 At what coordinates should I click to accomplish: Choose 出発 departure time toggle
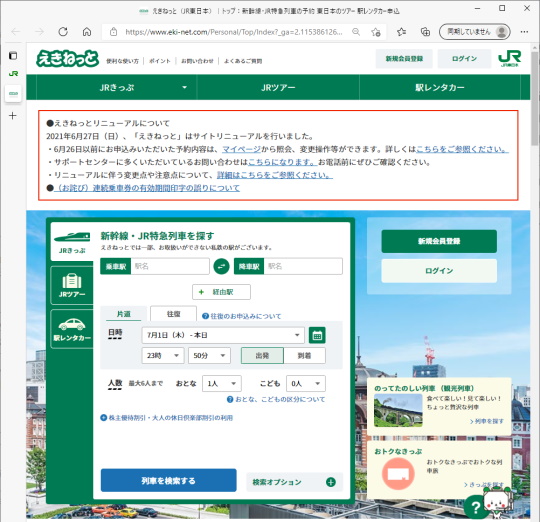(262, 355)
